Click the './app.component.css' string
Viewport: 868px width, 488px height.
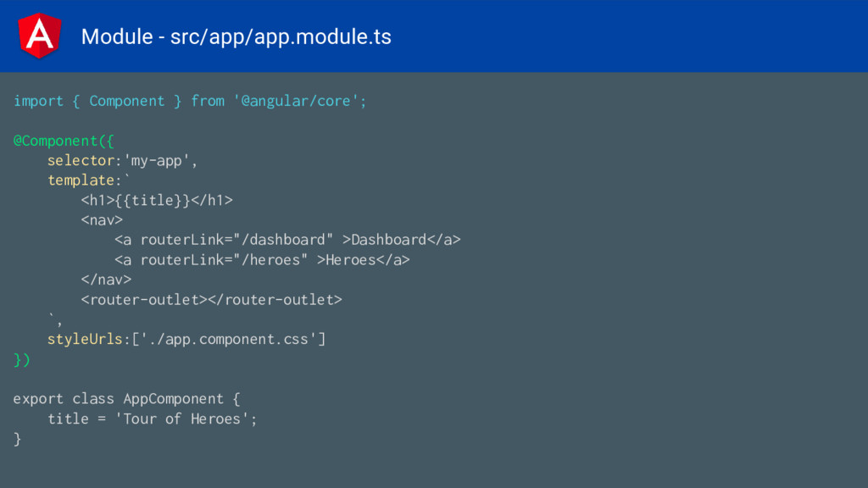pyautogui.click(x=229, y=339)
